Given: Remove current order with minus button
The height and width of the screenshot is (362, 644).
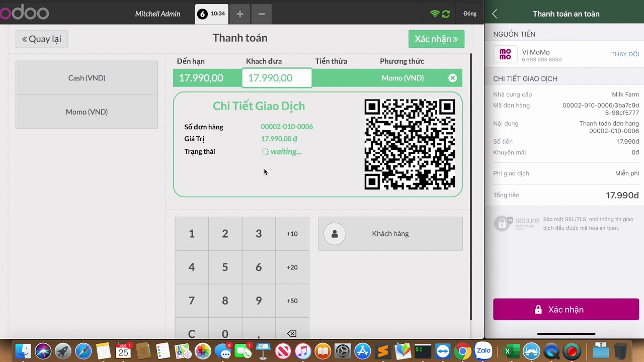Looking at the screenshot, I should click(x=262, y=14).
